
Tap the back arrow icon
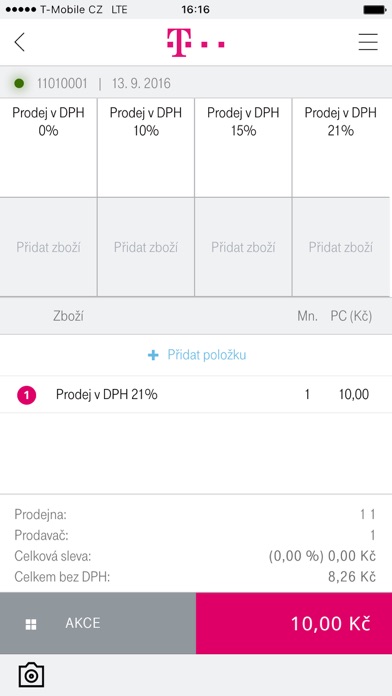click(x=19, y=43)
